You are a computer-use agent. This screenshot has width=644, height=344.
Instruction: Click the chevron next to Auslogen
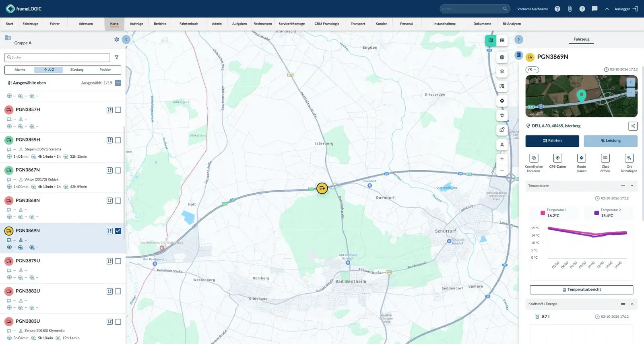(607, 9)
